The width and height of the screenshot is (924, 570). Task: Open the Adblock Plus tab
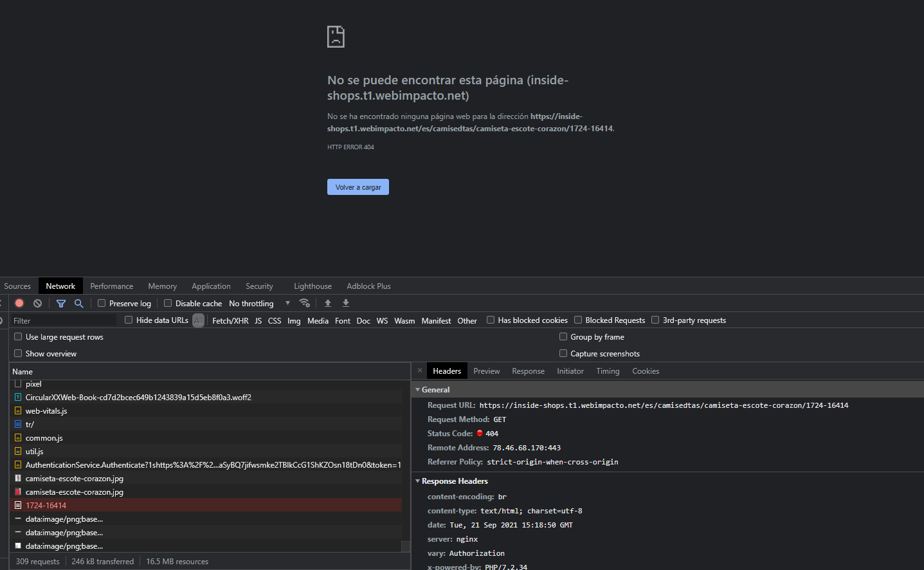coord(368,286)
